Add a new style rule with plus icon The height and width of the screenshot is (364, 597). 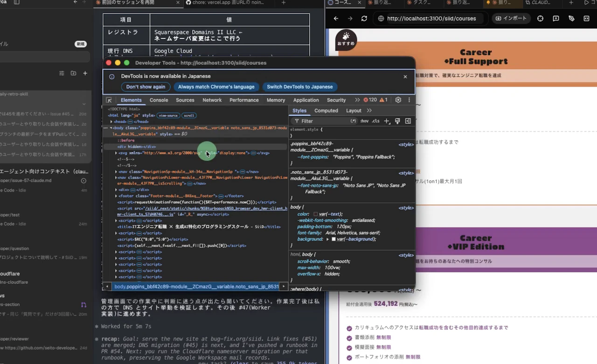click(x=387, y=121)
